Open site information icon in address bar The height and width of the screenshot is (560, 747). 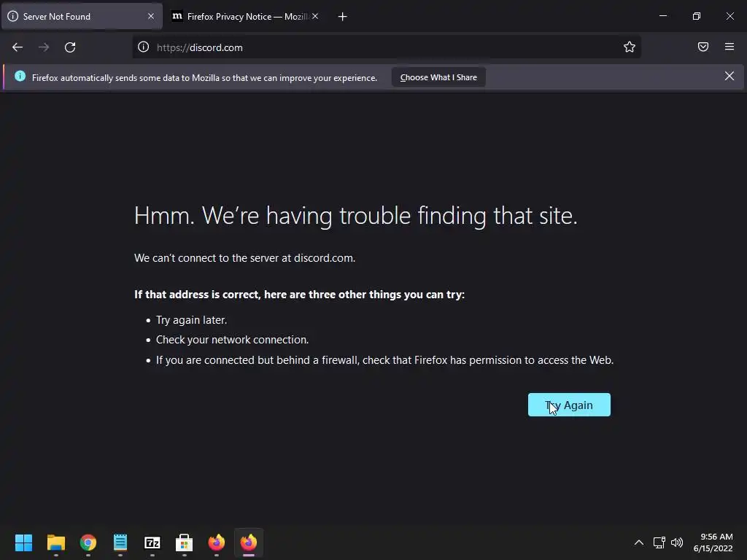click(x=144, y=47)
